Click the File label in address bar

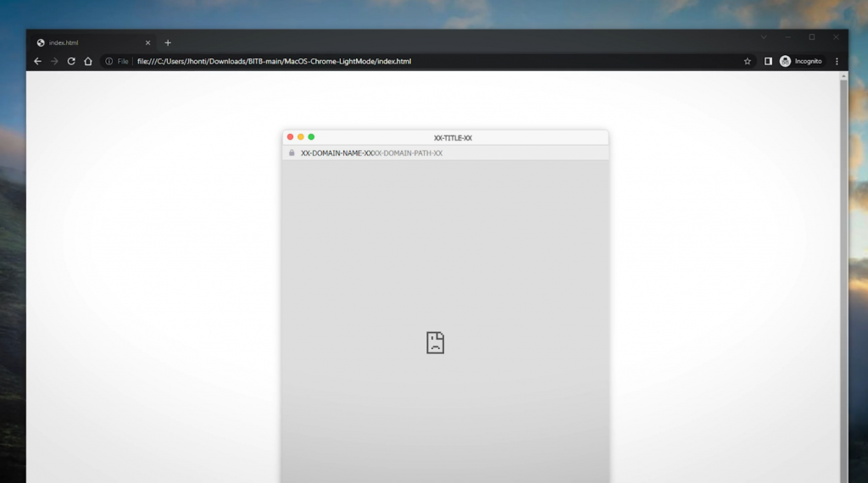pos(122,61)
